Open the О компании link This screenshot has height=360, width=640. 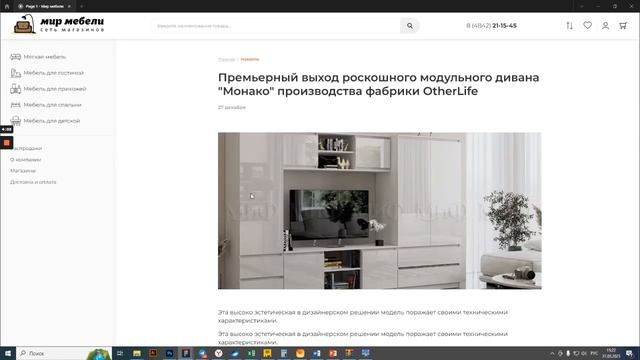26,160
